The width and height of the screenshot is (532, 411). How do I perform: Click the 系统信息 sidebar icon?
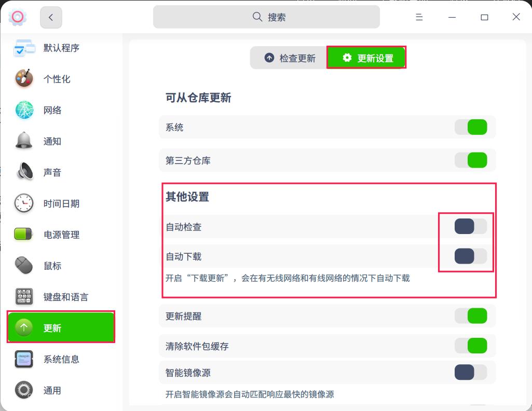click(x=24, y=359)
